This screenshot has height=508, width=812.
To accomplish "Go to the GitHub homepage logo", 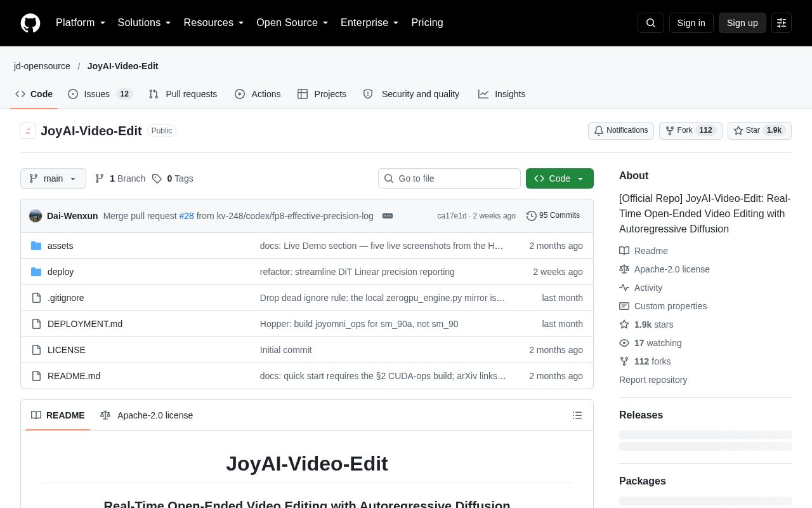I will coord(30,23).
